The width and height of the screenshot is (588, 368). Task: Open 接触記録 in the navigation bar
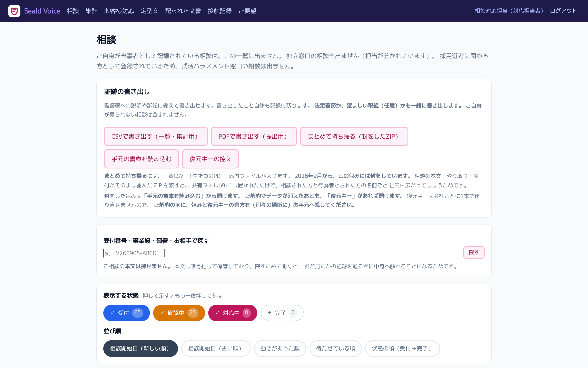(220, 11)
